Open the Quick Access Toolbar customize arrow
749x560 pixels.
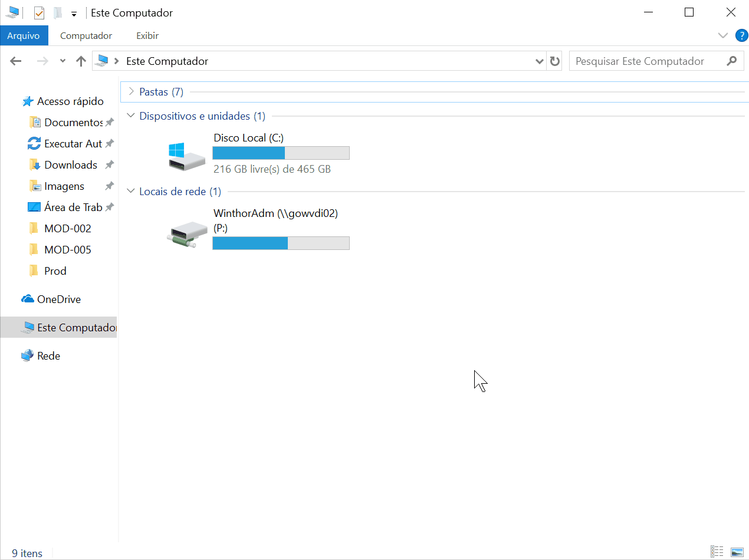(x=74, y=14)
